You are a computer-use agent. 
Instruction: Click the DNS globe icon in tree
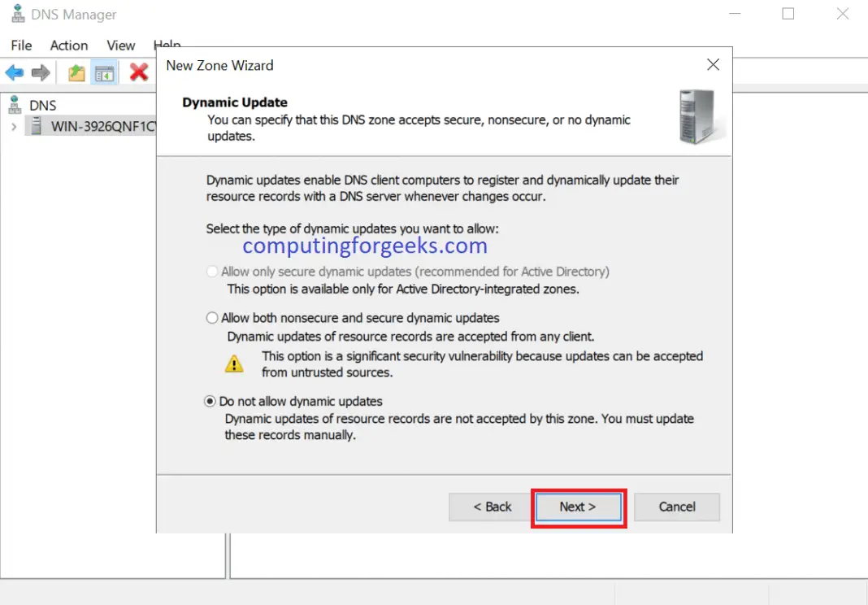pos(15,104)
